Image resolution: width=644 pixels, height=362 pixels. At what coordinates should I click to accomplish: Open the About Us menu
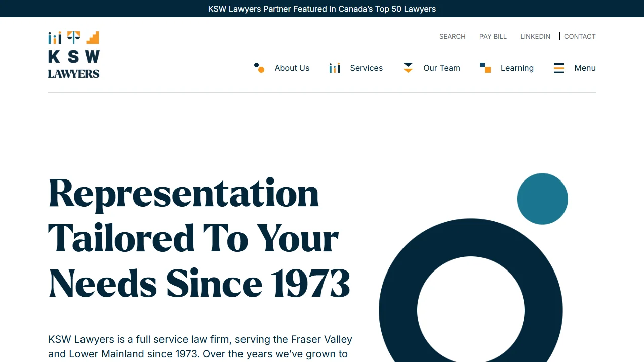(292, 68)
